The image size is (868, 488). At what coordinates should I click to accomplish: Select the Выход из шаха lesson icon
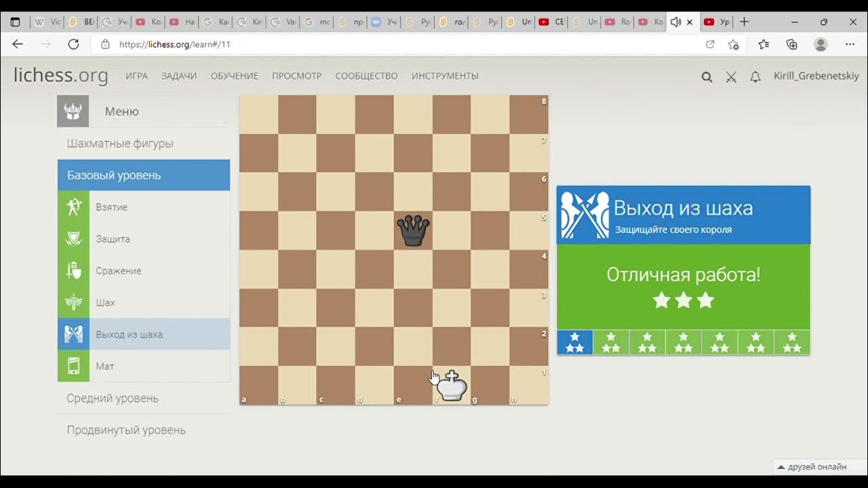coord(73,334)
